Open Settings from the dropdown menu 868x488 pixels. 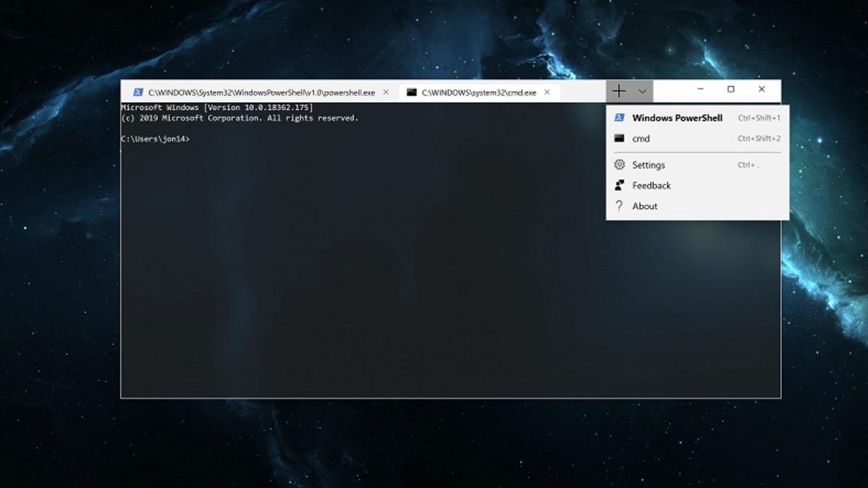click(x=649, y=165)
